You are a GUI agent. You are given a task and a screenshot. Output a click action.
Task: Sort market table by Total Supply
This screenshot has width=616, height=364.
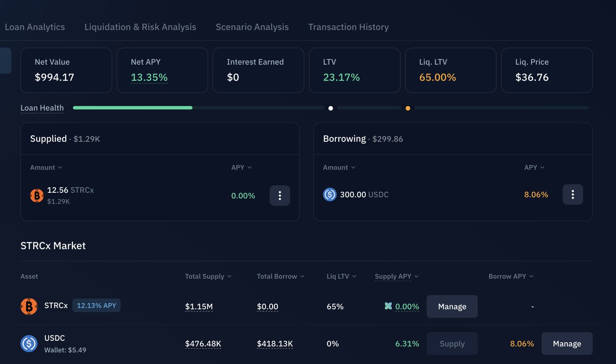point(208,276)
